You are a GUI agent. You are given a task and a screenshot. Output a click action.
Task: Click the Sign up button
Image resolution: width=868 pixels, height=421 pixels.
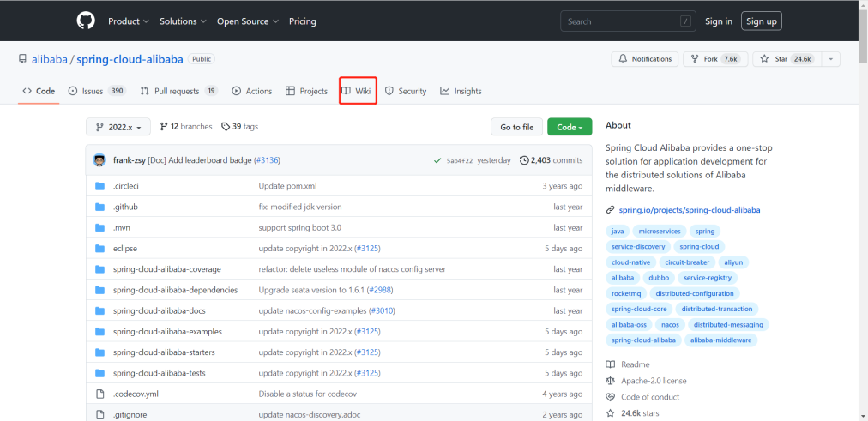[x=761, y=21]
